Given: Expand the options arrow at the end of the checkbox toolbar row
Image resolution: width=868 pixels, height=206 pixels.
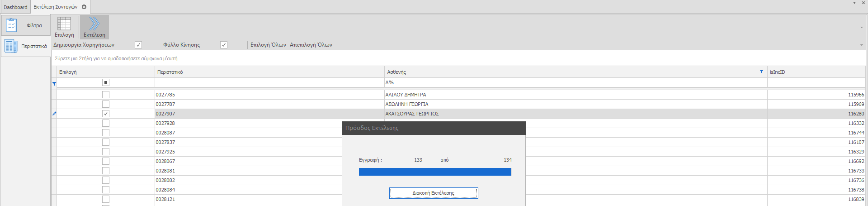Looking at the screenshot, I should pos(861,45).
